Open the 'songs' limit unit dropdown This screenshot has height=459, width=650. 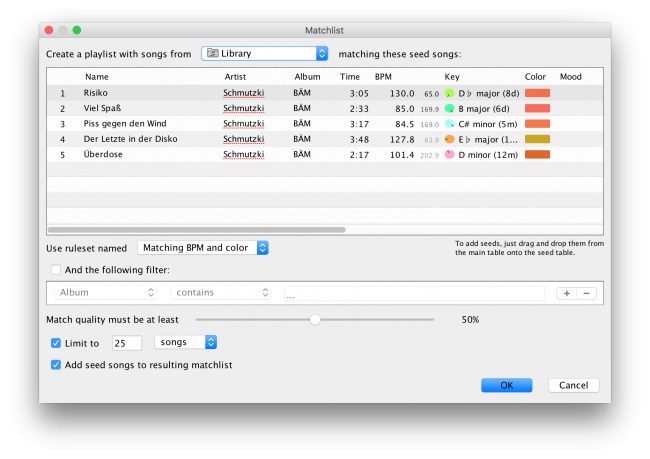pos(186,342)
